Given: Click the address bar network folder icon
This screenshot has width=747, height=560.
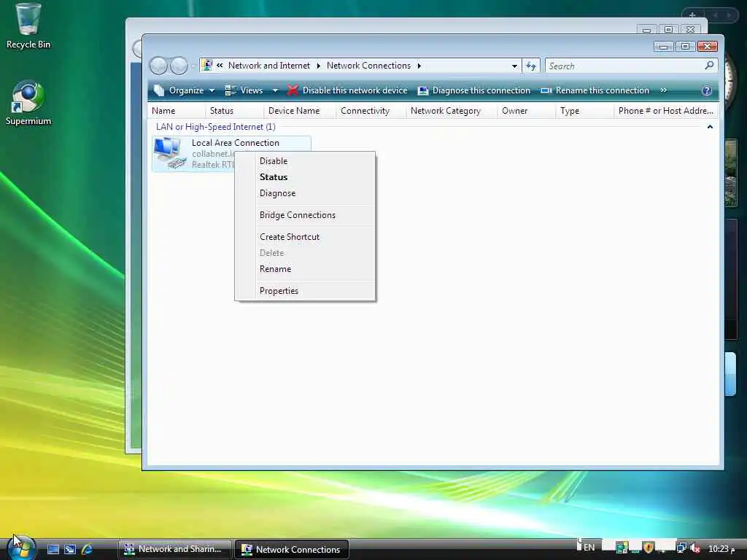Looking at the screenshot, I should 206,65.
